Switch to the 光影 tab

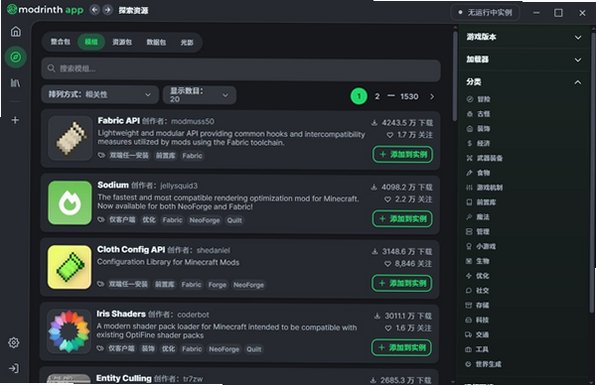[187, 42]
